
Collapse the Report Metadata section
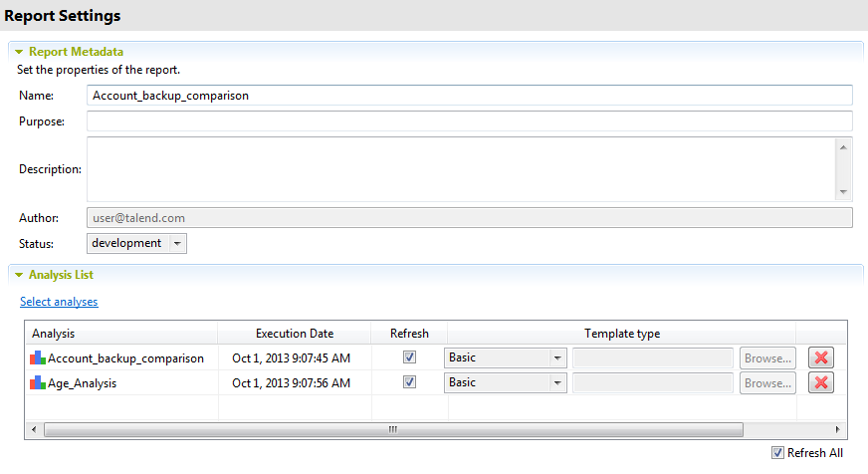pyautogui.click(x=19, y=51)
